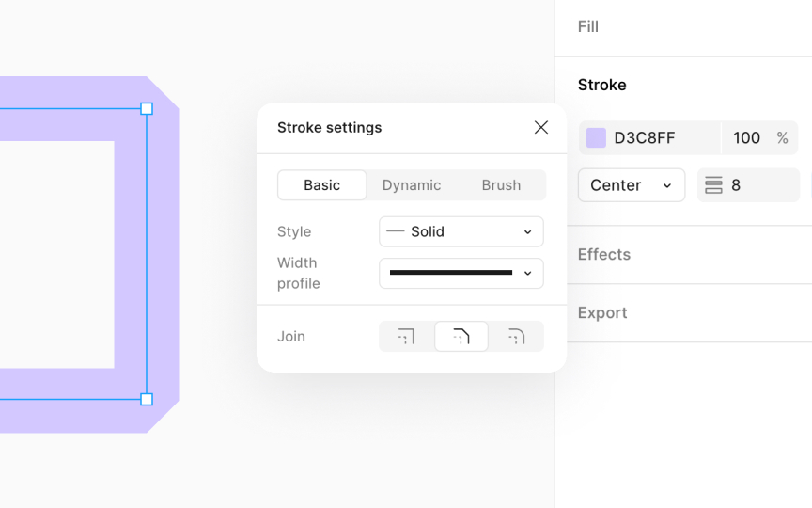The height and width of the screenshot is (508, 812).
Task: Click the stroke weight value 8
Action: (x=752, y=185)
